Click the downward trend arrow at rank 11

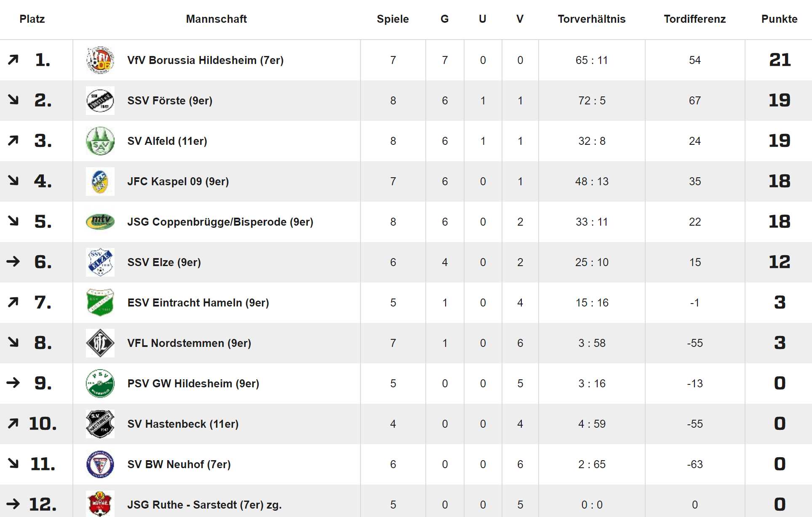(13, 464)
